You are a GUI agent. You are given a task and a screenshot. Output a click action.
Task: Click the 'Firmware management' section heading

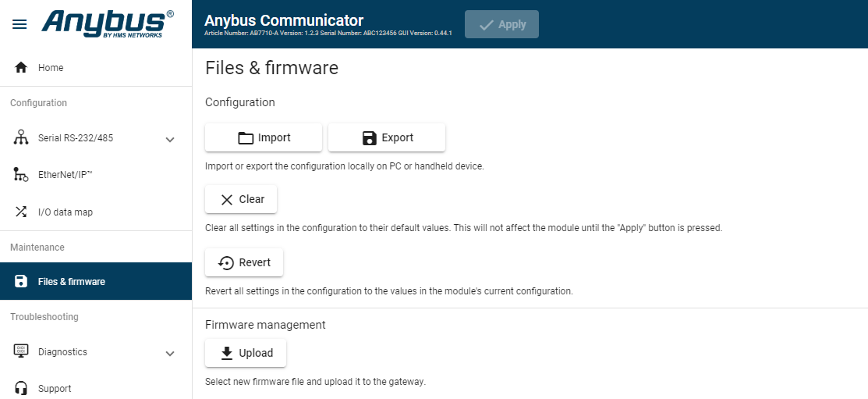(x=265, y=325)
